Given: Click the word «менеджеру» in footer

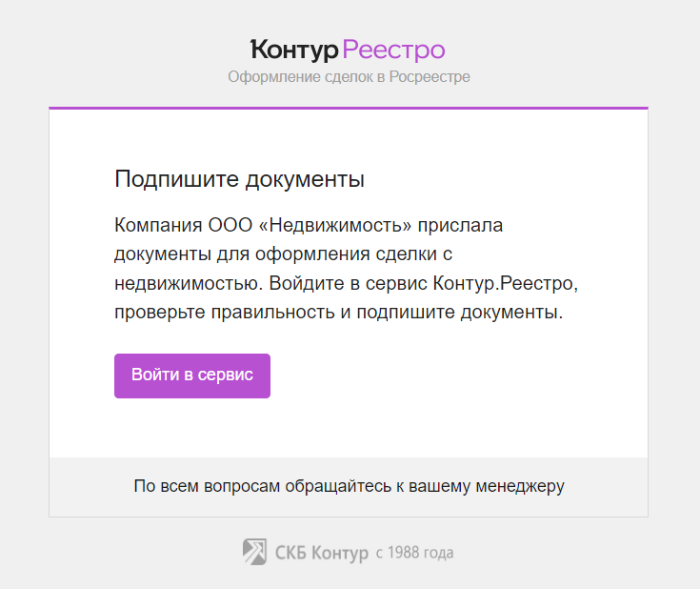Looking at the screenshot, I should 520,487.
